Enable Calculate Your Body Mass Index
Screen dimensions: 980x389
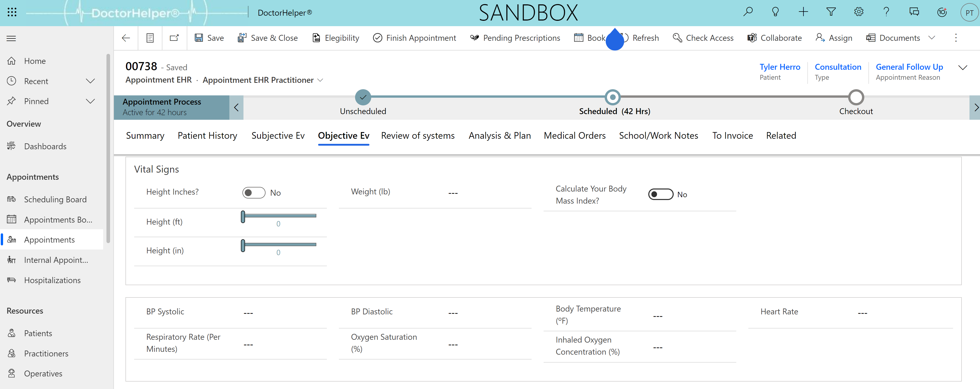[x=661, y=194]
